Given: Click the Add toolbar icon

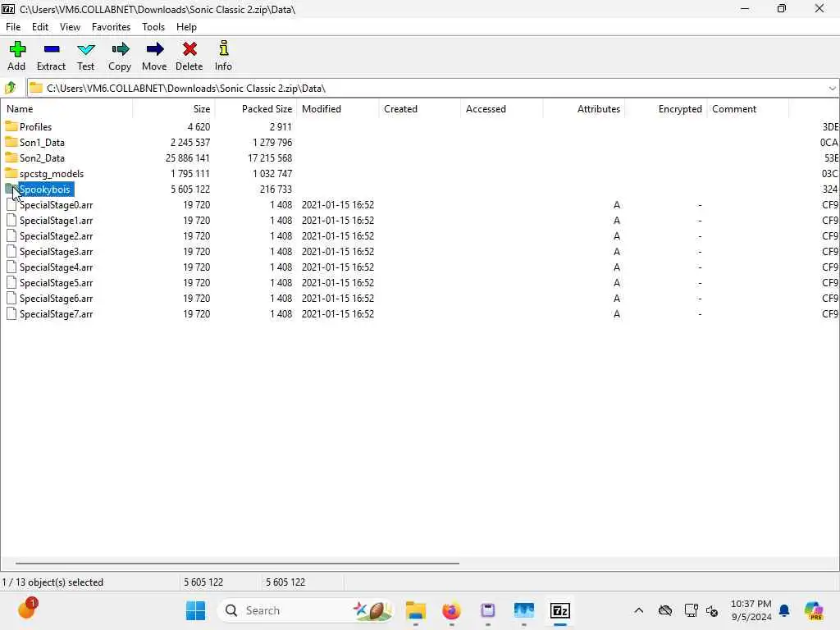Looking at the screenshot, I should click(17, 49).
